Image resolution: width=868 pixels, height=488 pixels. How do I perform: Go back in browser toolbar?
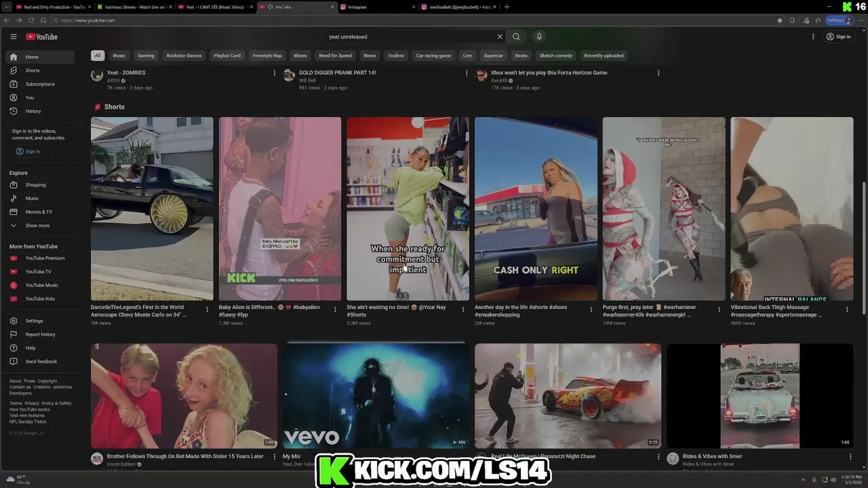[x=7, y=20]
